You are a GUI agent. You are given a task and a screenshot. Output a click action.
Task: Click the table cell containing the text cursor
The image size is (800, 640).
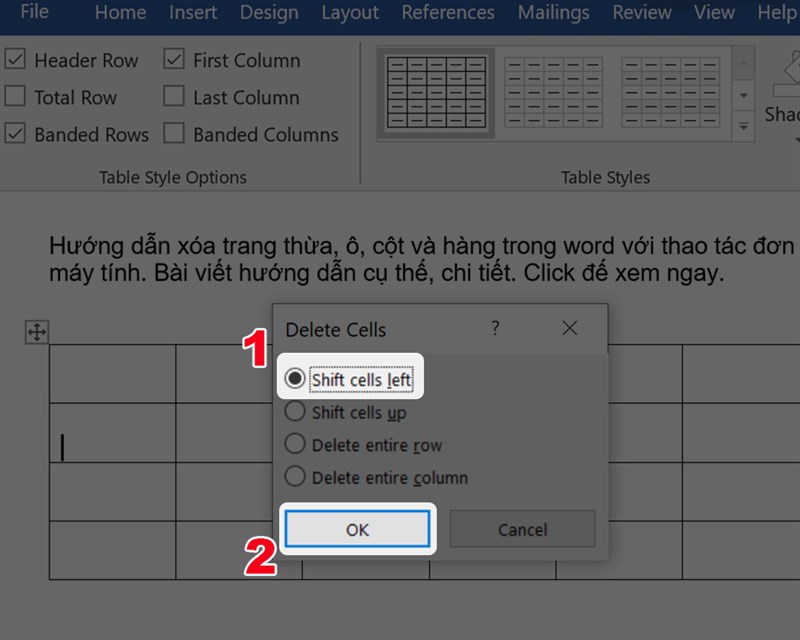(x=112, y=433)
